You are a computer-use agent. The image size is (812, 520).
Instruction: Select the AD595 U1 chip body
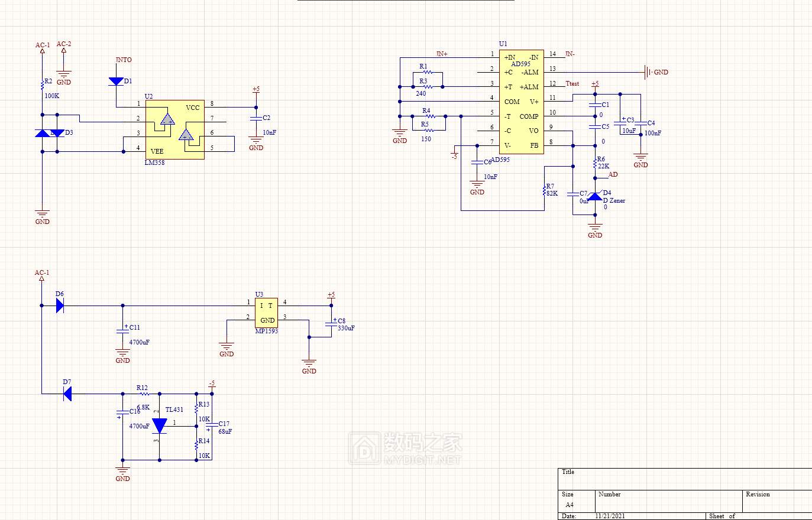(x=521, y=102)
